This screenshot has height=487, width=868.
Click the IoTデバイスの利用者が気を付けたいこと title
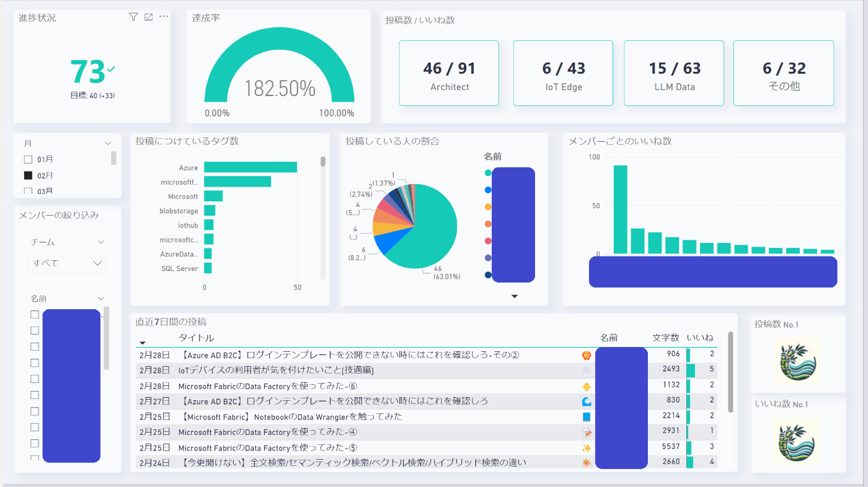coord(276,371)
